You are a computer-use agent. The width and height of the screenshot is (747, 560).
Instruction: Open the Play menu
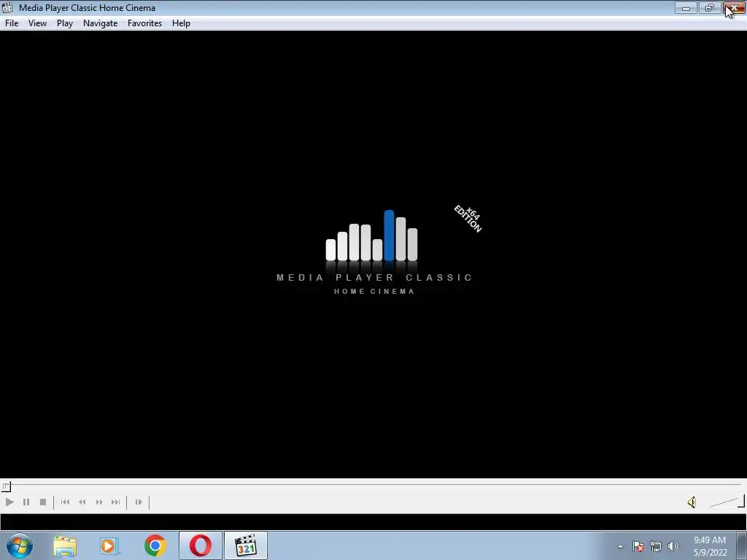(x=65, y=23)
